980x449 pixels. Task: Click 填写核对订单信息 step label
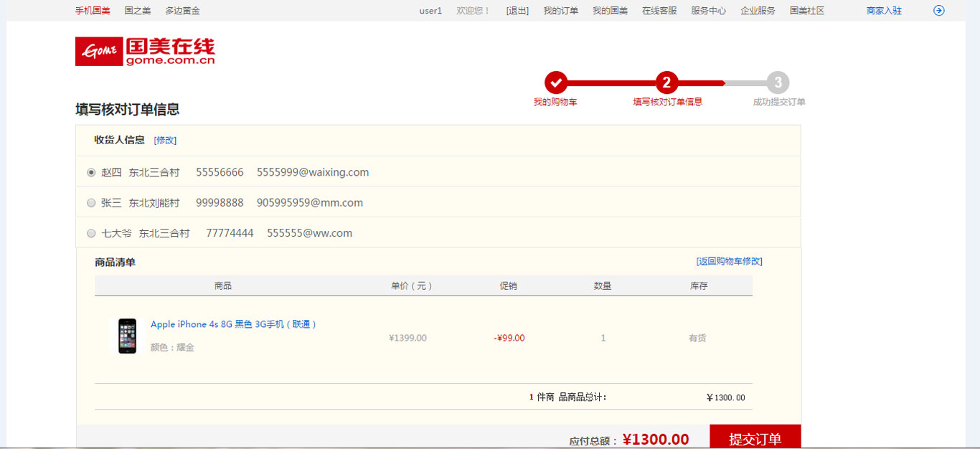(x=667, y=102)
